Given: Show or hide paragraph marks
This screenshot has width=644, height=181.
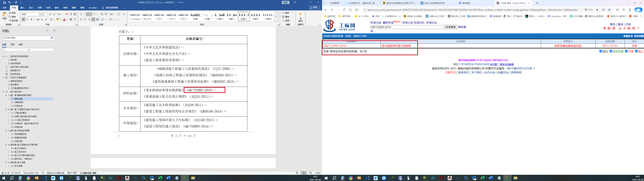Looking at the screenshot, I should tap(124, 14).
